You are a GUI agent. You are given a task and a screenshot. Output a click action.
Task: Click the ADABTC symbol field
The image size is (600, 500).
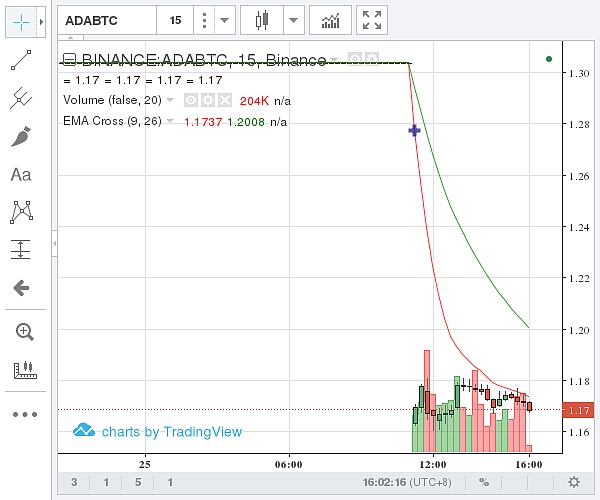107,20
